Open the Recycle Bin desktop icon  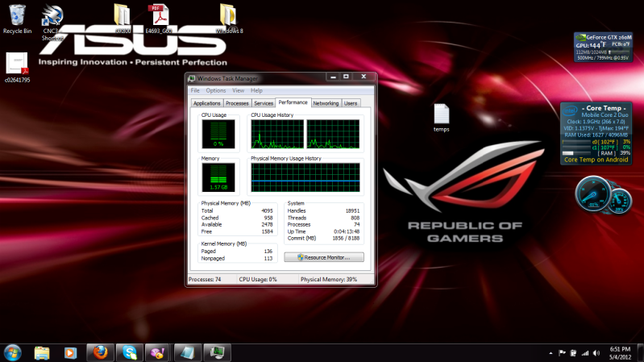17,19
